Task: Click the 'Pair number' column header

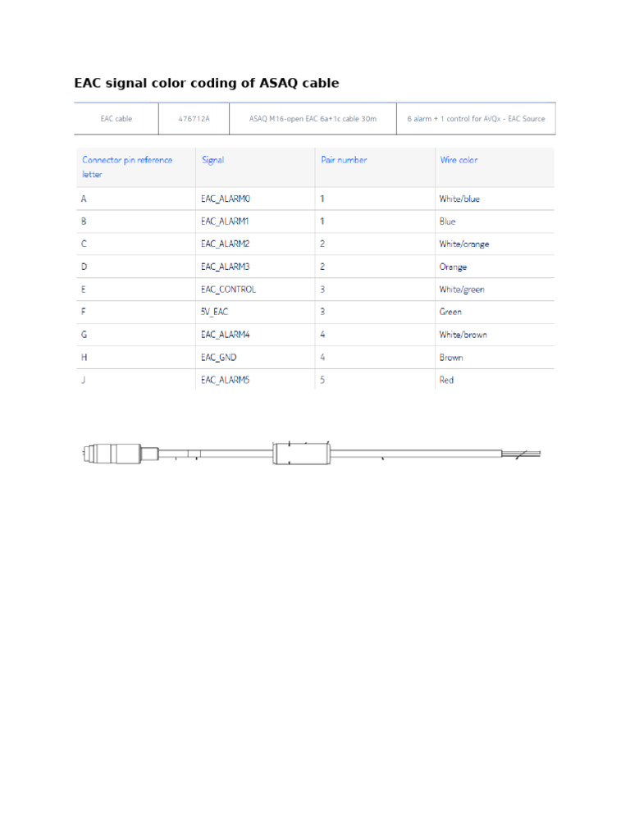Action: point(344,160)
